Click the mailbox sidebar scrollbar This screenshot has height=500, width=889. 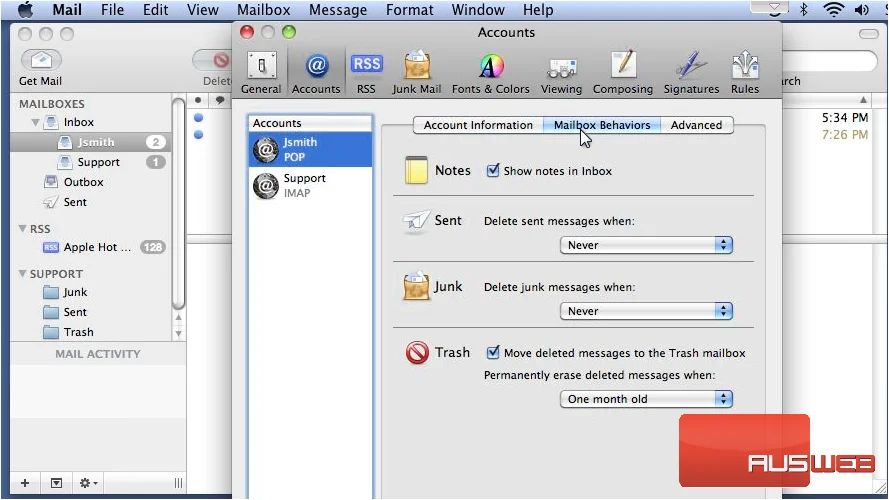[178, 204]
